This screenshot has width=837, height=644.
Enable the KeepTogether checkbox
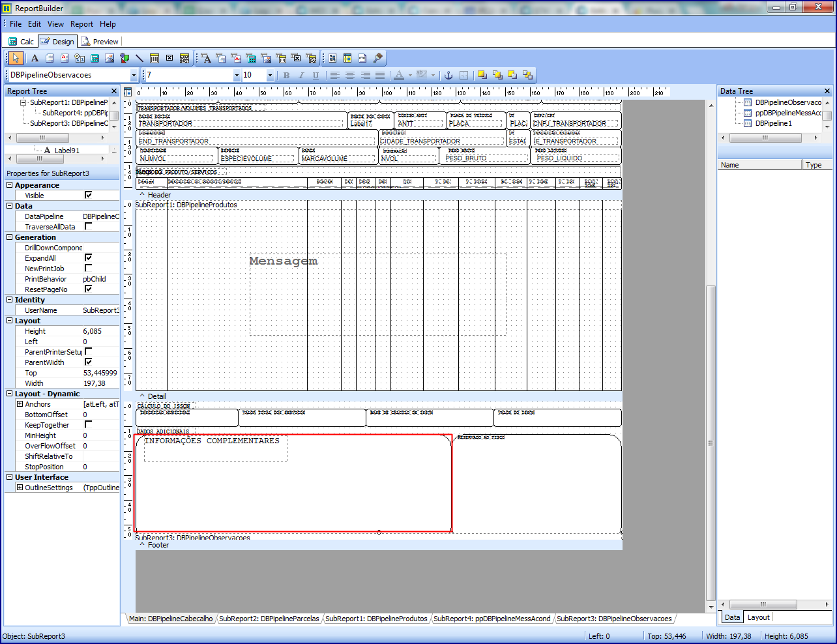(x=88, y=424)
